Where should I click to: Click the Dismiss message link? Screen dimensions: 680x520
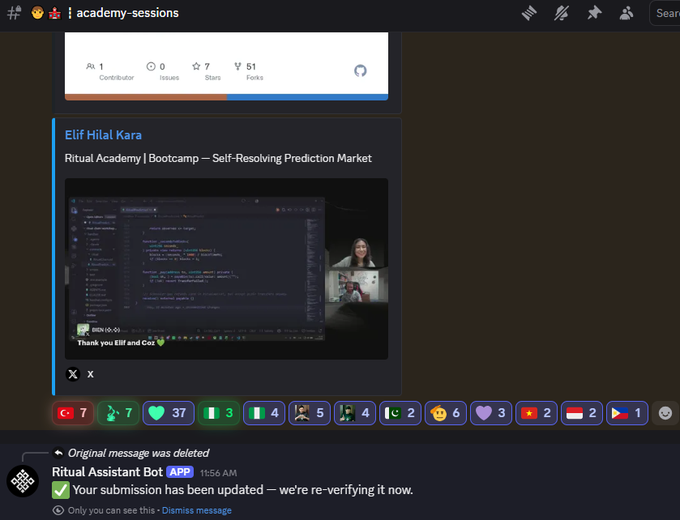(x=197, y=510)
